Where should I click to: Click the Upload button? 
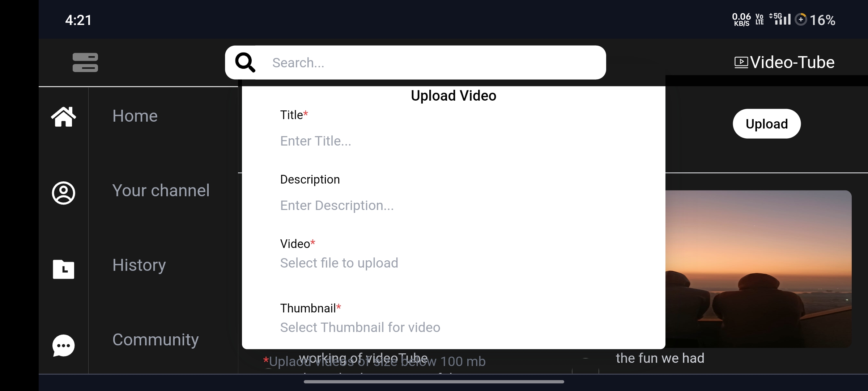click(767, 124)
